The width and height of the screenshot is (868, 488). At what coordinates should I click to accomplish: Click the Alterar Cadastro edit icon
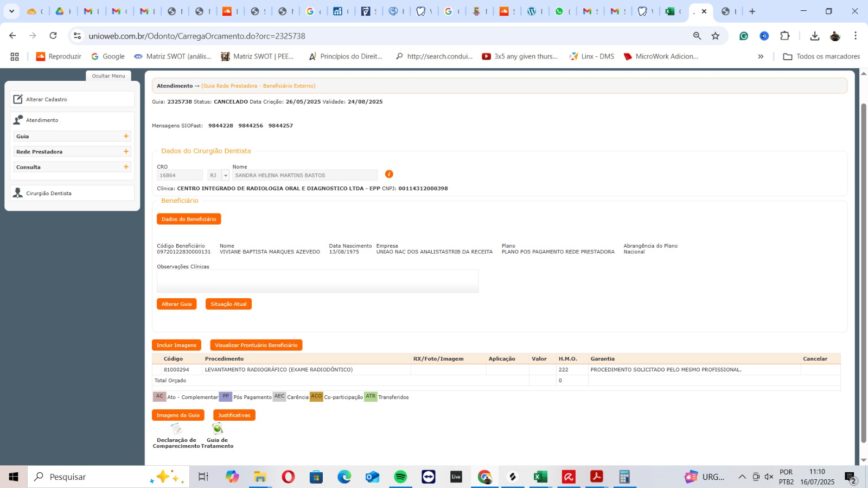[18, 99]
